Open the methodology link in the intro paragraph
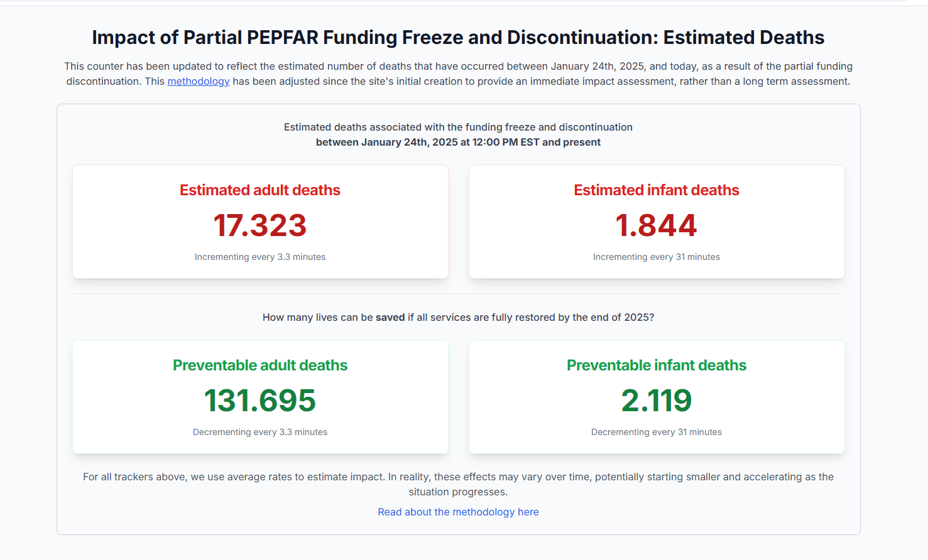 pos(198,82)
